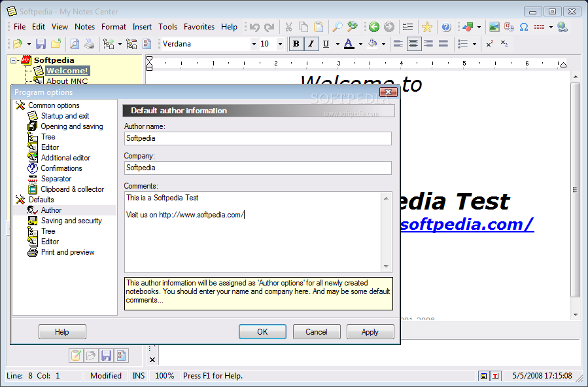588x387 pixels.
Task: Click the grey forward arrow icon
Action: [389, 27]
